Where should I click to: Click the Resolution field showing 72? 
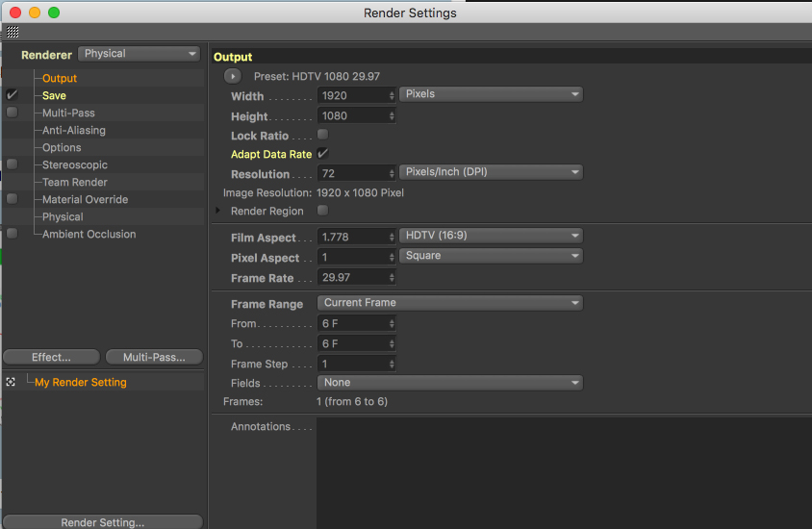356,173
